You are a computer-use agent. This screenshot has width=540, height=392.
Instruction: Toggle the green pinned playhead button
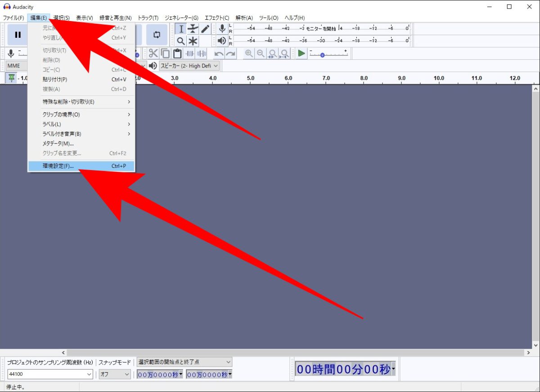(x=11, y=78)
